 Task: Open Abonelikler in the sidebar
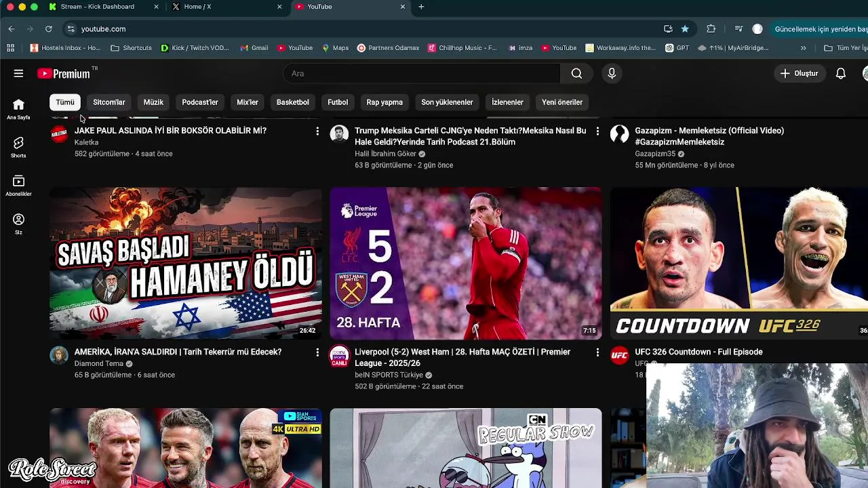point(18,186)
